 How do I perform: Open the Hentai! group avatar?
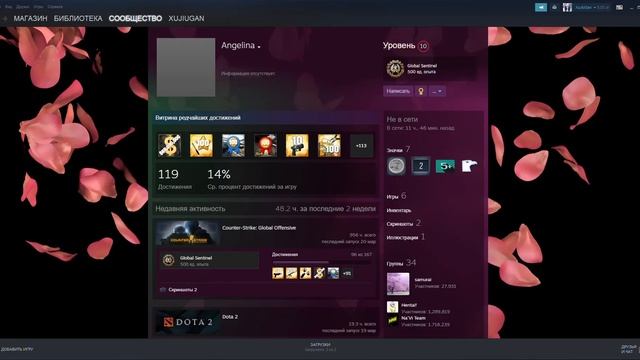393,307
